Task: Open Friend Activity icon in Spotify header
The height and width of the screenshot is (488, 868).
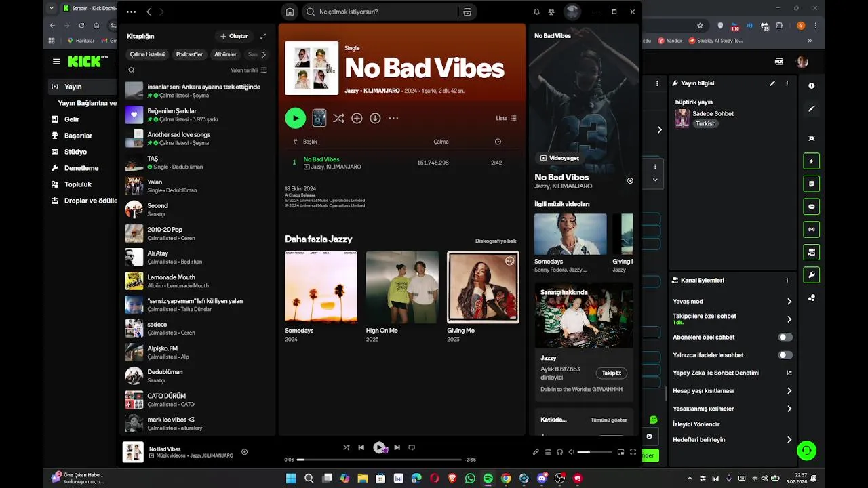Action: pyautogui.click(x=551, y=12)
